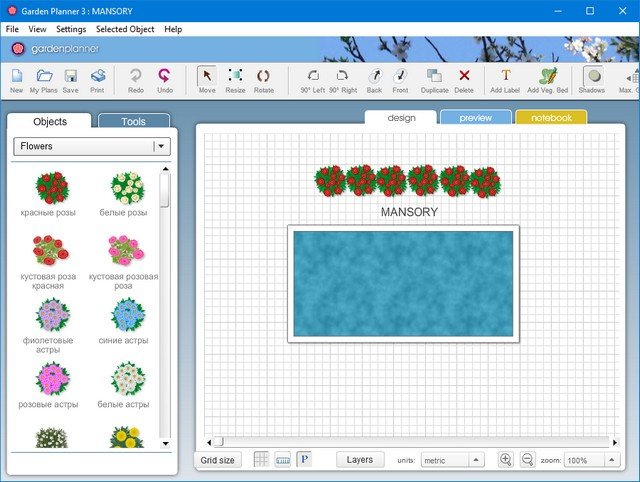Delete the selected object

464,81
